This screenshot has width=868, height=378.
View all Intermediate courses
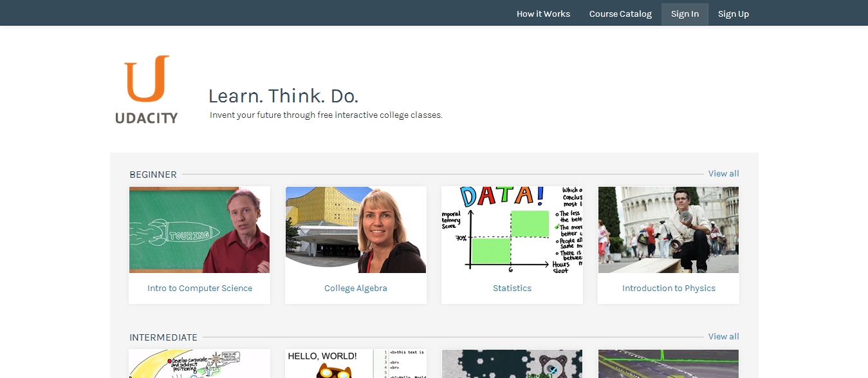pos(723,336)
